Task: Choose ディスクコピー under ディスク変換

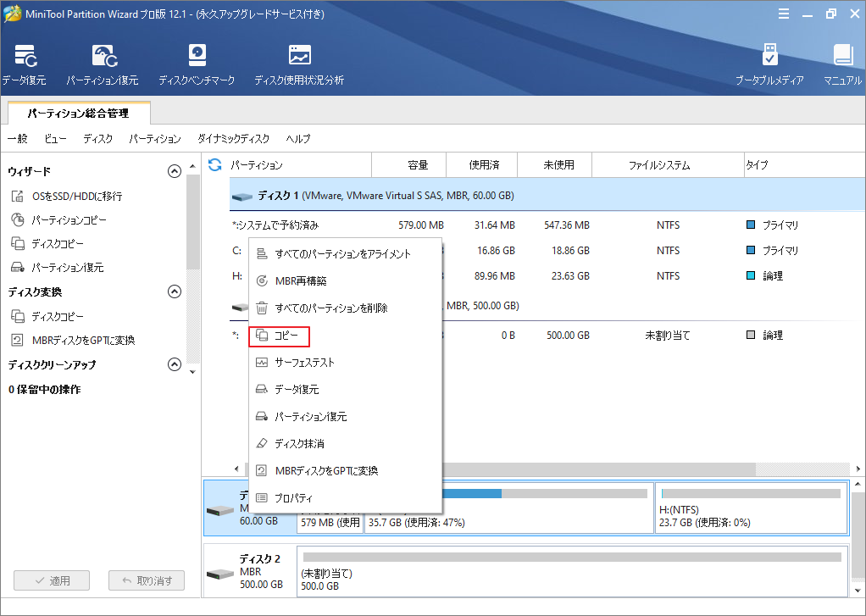Action: click(47, 317)
